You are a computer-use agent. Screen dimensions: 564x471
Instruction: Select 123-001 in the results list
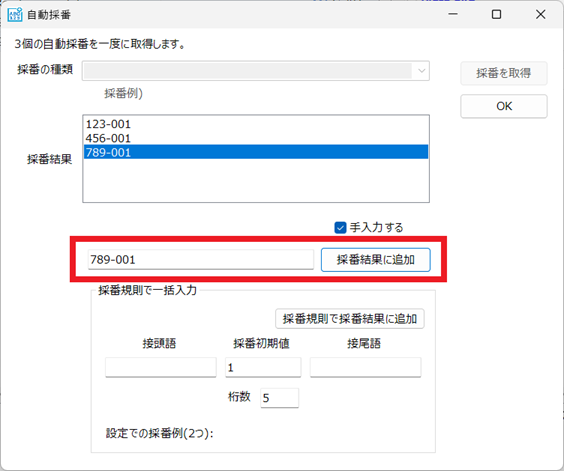click(x=256, y=124)
